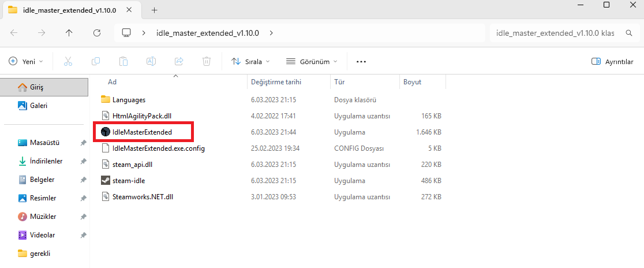
Task: Click the Rename icon in toolbar
Action: pyautogui.click(x=151, y=62)
